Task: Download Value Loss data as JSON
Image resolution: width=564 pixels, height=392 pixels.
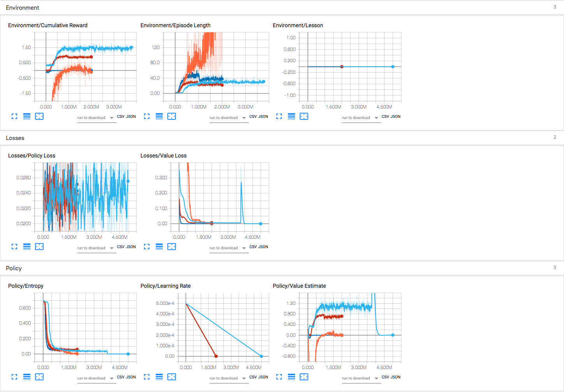Action: click(264, 247)
